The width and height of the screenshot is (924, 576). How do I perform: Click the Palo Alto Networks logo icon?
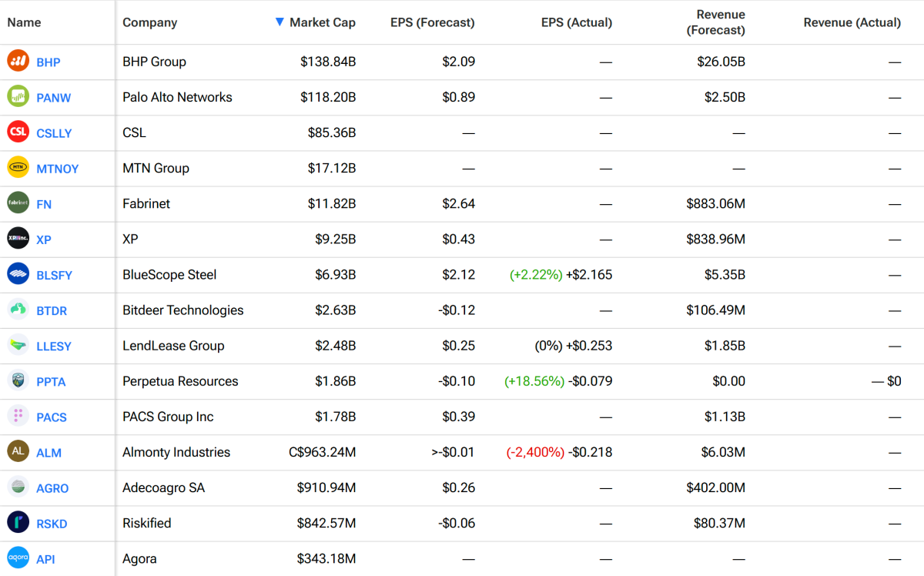tap(18, 96)
